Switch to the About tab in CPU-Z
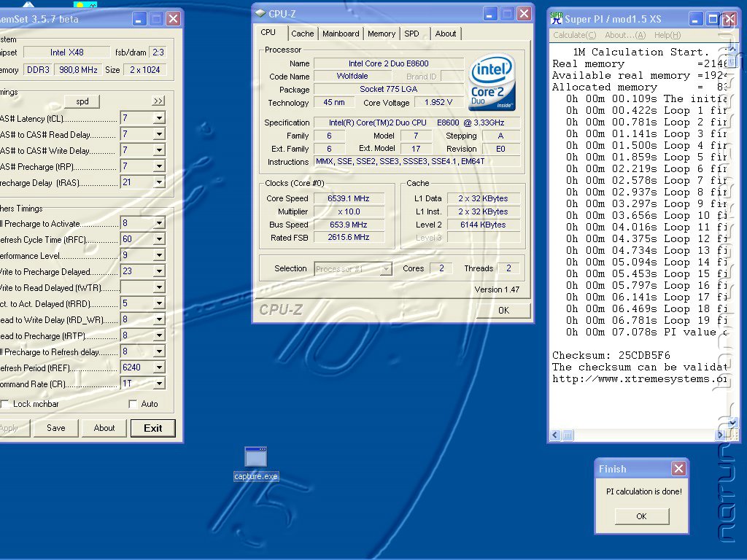Image resolution: width=747 pixels, height=560 pixels. [446, 34]
